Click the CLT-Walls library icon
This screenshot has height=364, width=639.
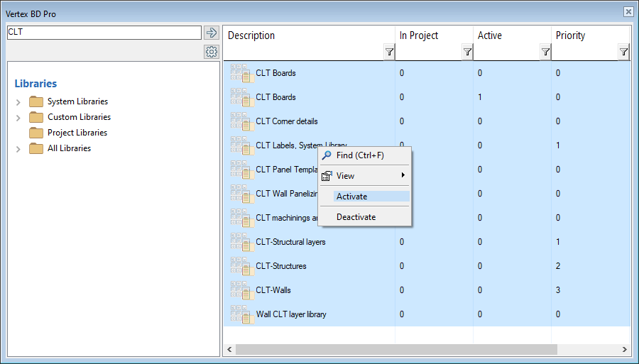pos(241,290)
